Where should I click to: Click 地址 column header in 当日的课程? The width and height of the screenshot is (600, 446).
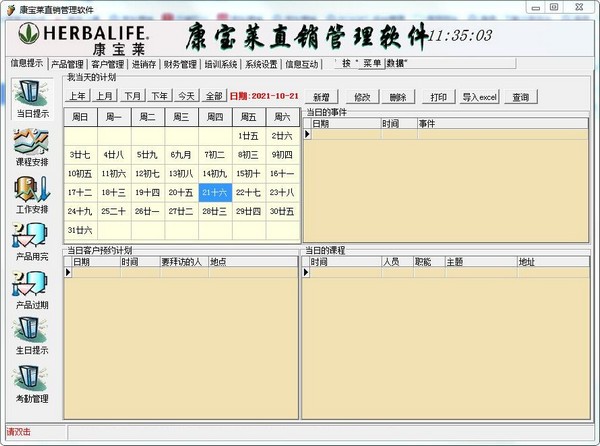coord(553,262)
